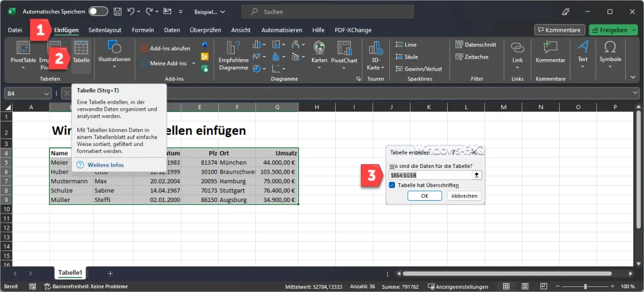The height and width of the screenshot is (292, 644).
Task: Open the Datei menu
Action: (x=15, y=30)
